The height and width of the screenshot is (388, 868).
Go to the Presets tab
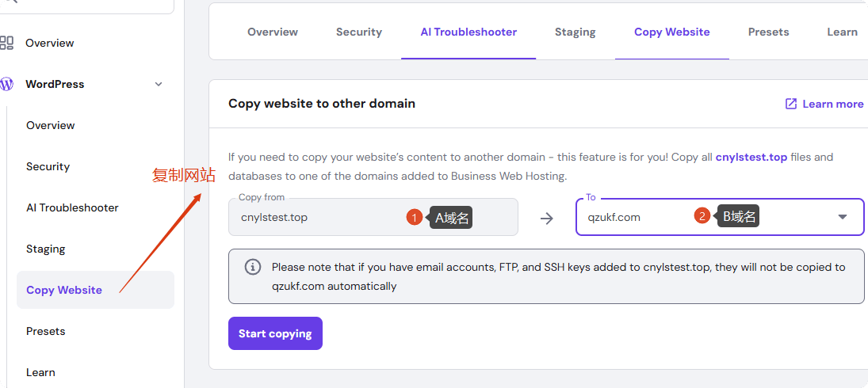(x=768, y=32)
